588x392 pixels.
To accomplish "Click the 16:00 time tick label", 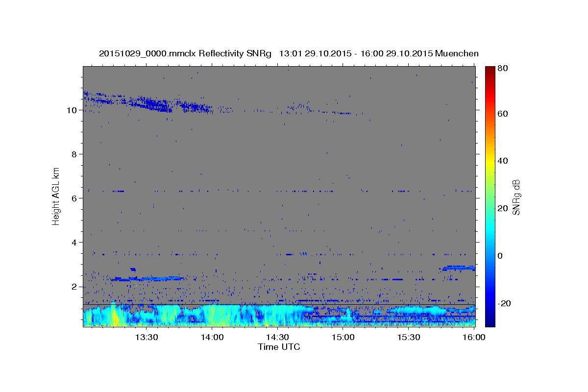I will [474, 337].
